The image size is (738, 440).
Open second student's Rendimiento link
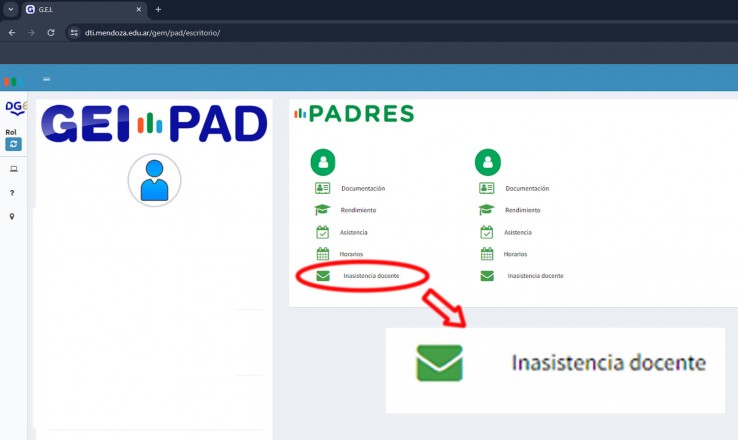click(x=522, y=210)
